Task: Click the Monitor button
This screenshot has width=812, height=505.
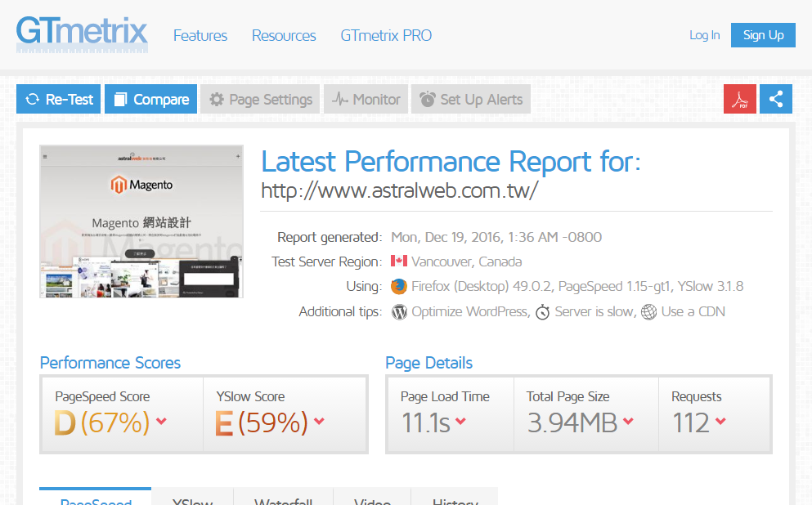Action: pos(366,99)
